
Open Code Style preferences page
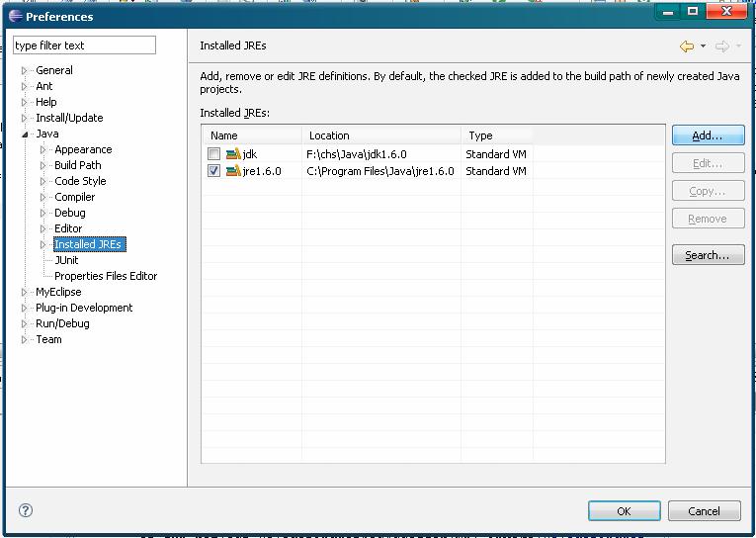pyautogui.click(x=80, y=181)
